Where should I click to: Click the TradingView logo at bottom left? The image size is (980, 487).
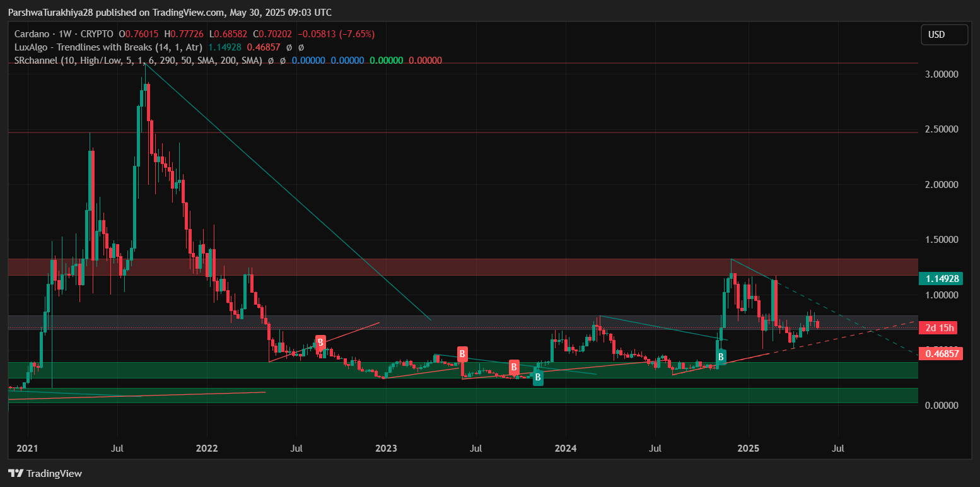coord(45,473)
